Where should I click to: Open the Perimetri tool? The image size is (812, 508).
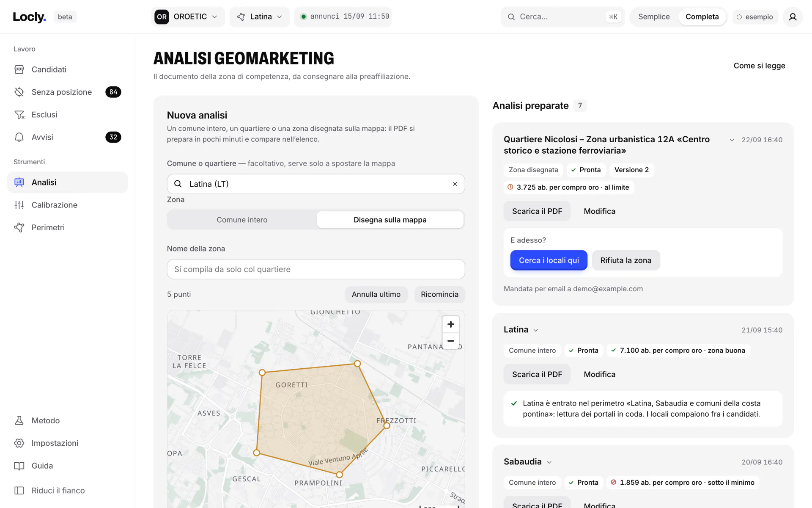pyautogui.click(x=67, y=227)
